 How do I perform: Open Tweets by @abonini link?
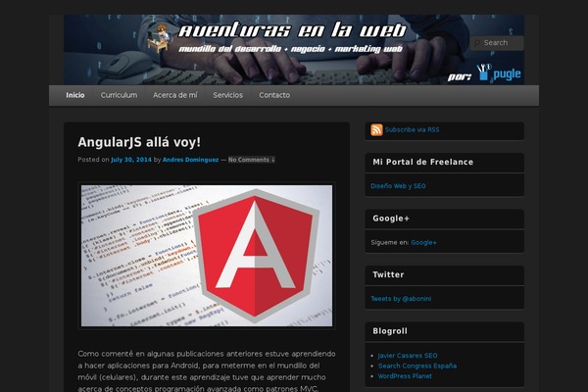pos(401,299)
